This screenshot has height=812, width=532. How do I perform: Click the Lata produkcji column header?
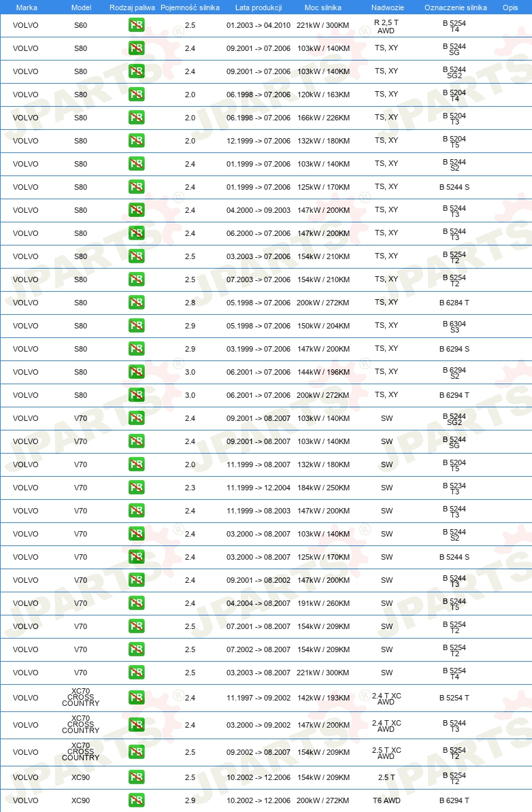(x=259, y=7)
